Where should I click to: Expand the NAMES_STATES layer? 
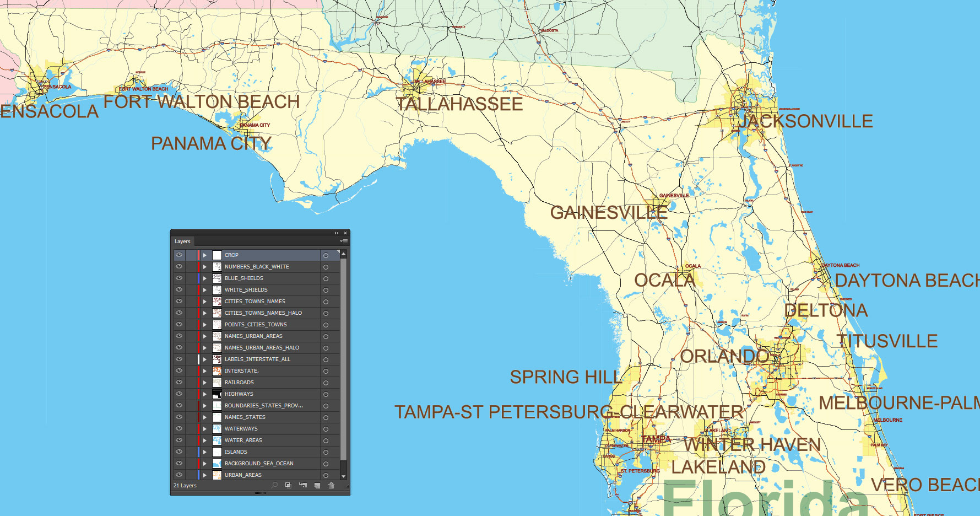pyautogui.click(x=205, y=417)
